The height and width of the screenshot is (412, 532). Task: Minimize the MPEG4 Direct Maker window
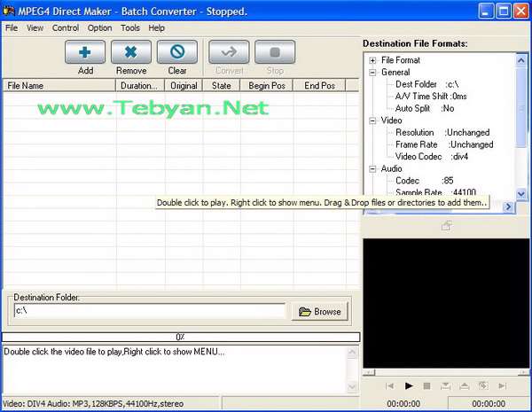(486, 12)
